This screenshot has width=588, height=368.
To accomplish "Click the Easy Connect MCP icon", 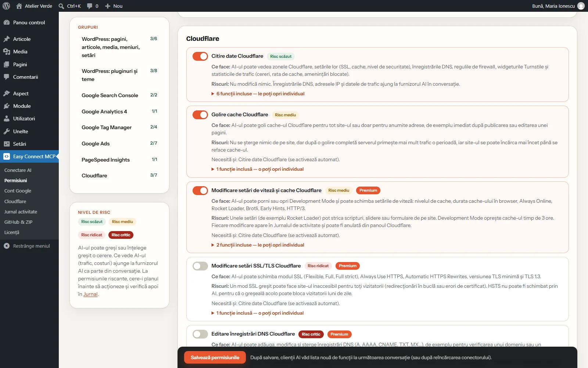I will point(7,156).
